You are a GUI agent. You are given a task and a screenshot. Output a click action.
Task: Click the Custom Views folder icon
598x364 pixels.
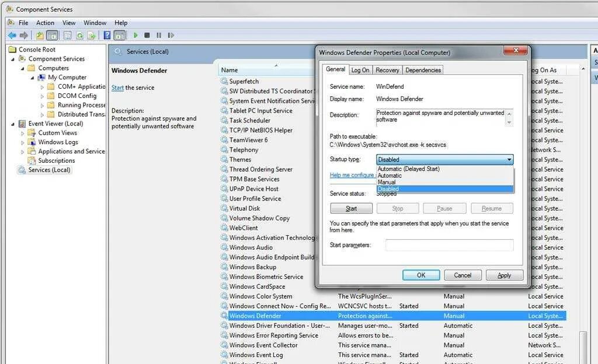(32, 133)
